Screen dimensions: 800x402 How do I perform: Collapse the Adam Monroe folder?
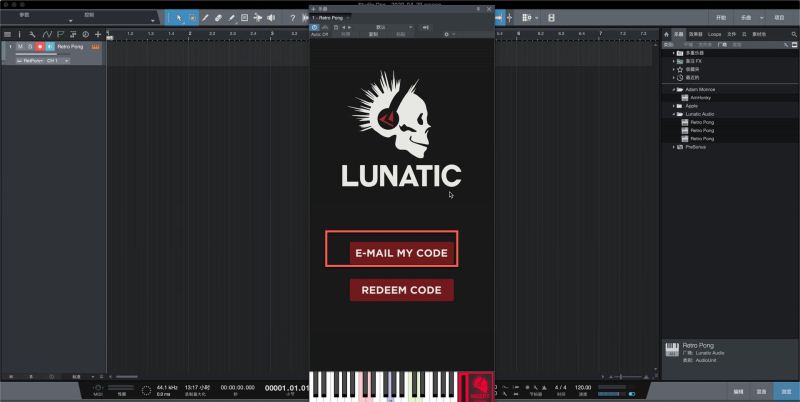pyautogui.click(x=673, y=89)
